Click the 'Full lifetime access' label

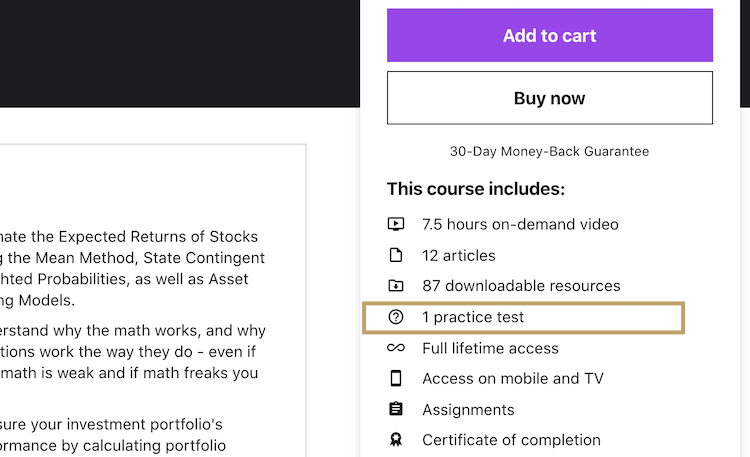[x=490, y=348]
